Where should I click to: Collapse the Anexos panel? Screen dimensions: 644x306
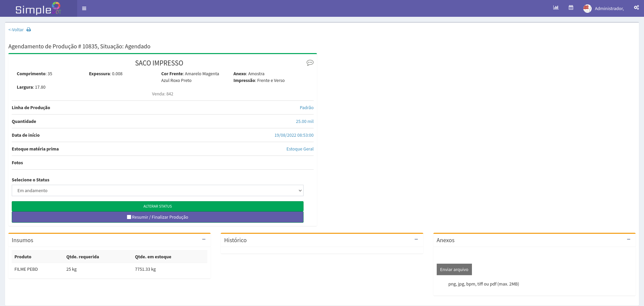pos(628,239)
